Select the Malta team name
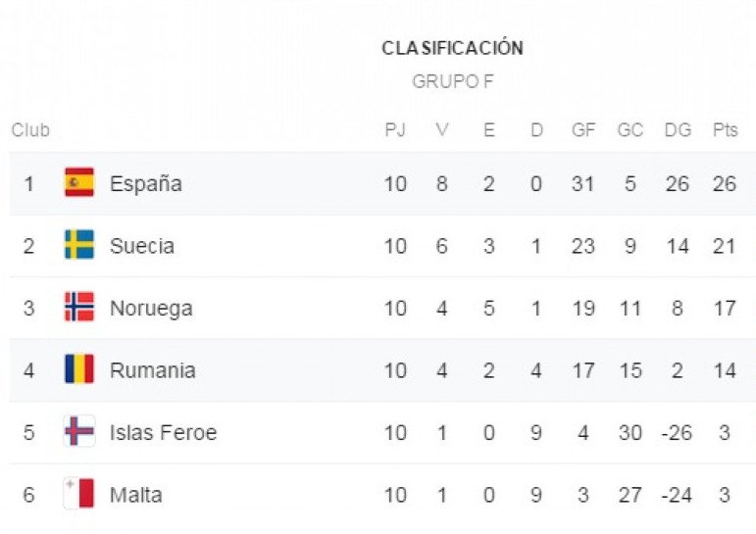Viewport: 756px width, 534px height. point(135,495)
